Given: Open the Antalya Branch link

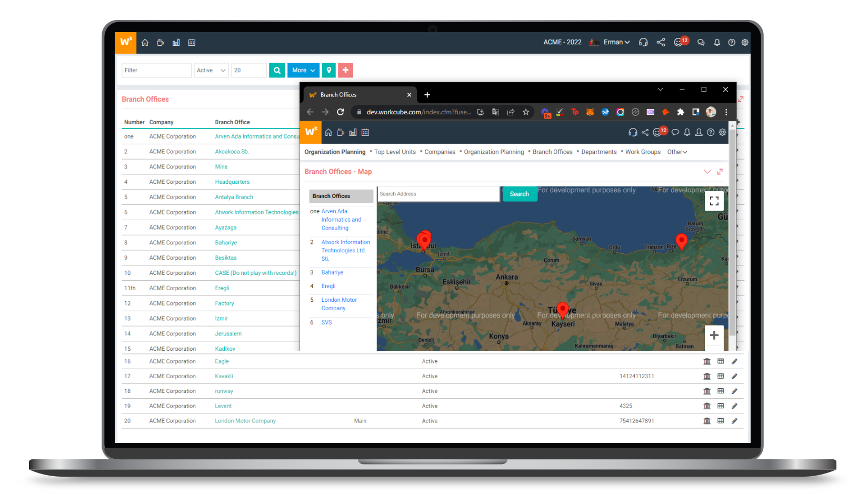Looking at the screenshot, I should pyautogui.click(x=234, y=197).
